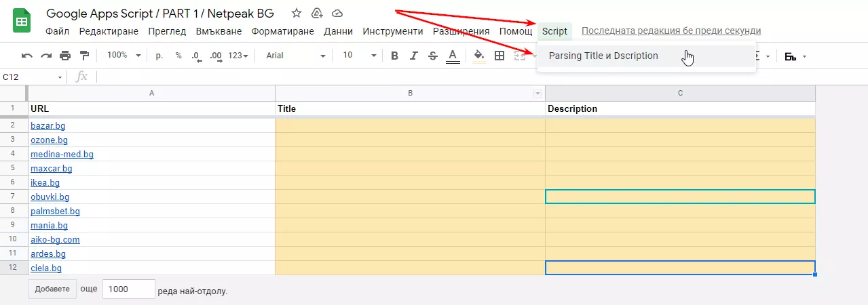Open filter button in column B header

pyautogui.click(x=538, y=94)
